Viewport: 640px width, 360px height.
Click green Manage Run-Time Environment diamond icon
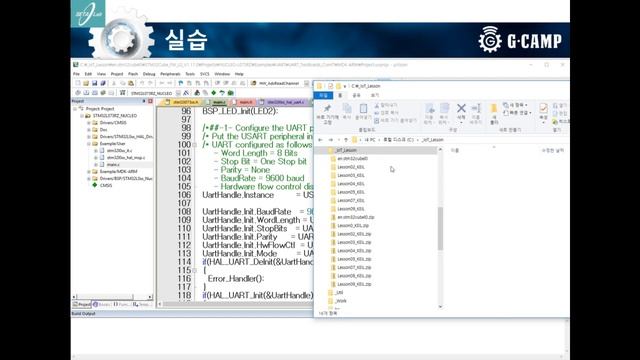(213, 93)
